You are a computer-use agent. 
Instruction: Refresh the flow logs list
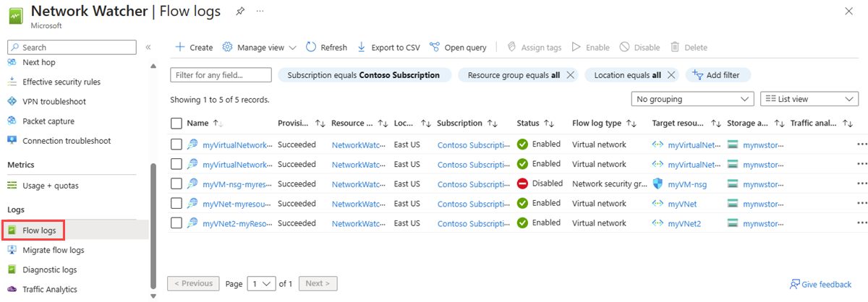coord(326,47)
